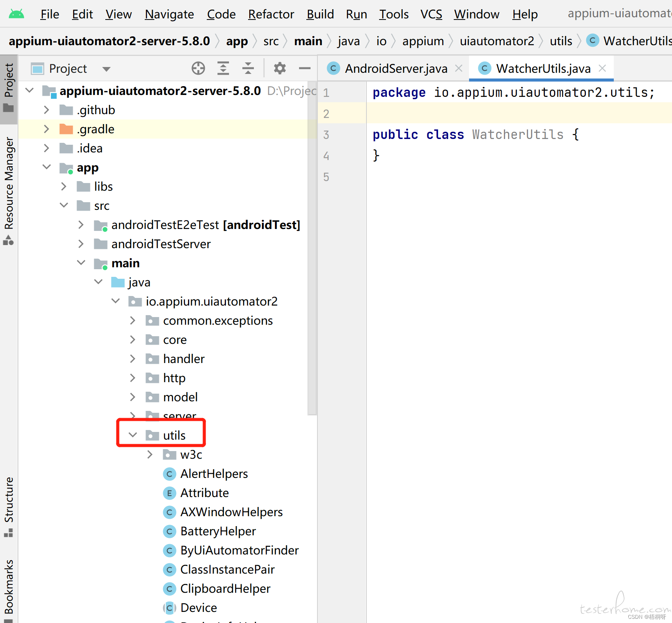Open the Code menu

[x=221, y=14]
